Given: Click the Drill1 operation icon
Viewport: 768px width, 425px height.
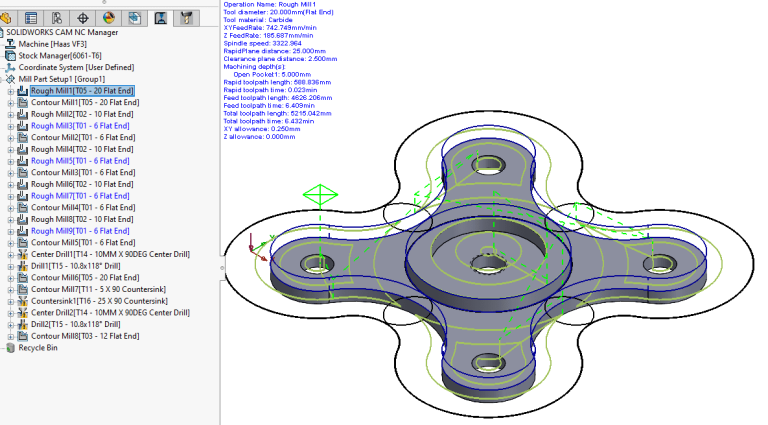Looking at the screenshot, I should [23, 266].
